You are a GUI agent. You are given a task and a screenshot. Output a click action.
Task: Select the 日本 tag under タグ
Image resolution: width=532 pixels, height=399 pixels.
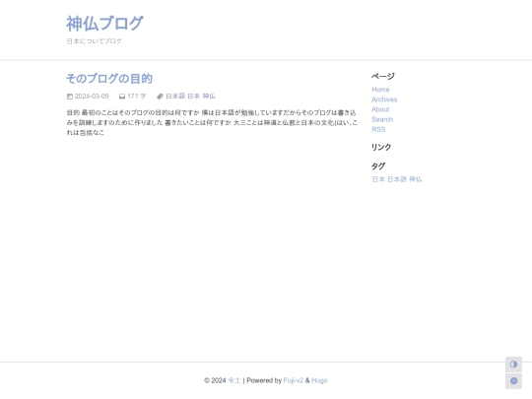click(x=378, y=179)
